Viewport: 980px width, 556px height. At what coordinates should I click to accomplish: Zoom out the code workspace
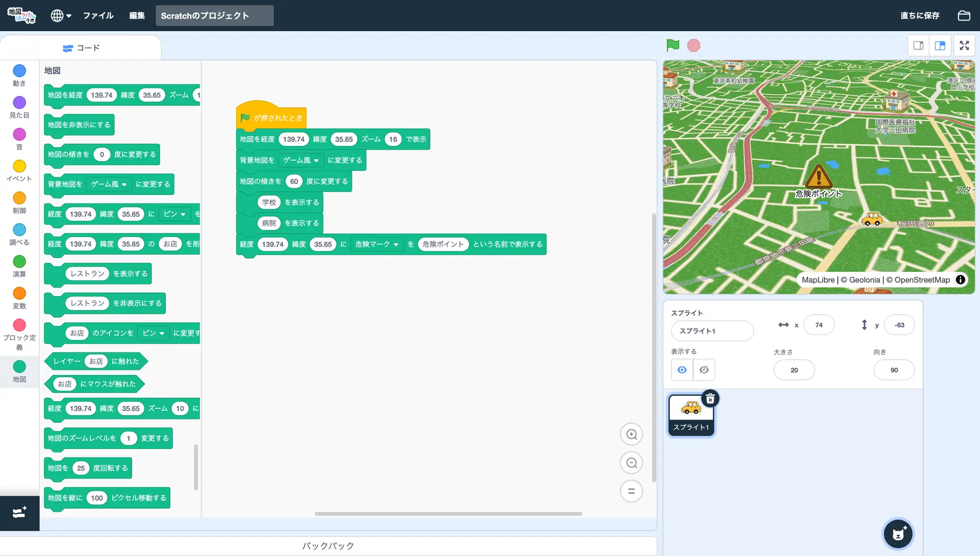coord(631,463)
